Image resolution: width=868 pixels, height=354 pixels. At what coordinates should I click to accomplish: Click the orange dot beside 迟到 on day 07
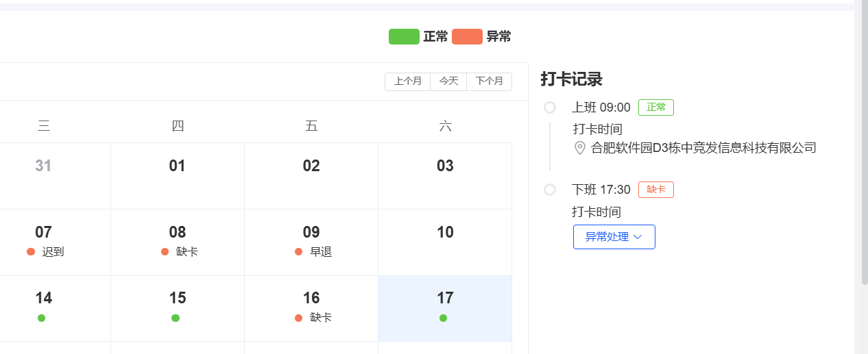31,251
